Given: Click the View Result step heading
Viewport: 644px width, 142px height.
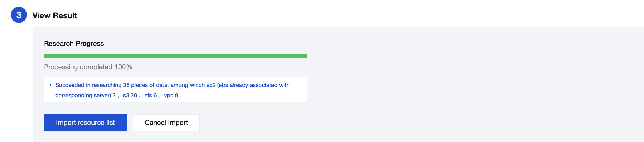Looking at the screenshot, I should pyautogui.click(x=55, y=15).
